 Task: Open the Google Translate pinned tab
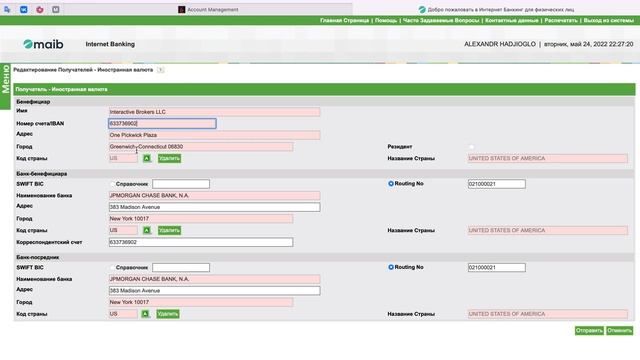[7, 9]
